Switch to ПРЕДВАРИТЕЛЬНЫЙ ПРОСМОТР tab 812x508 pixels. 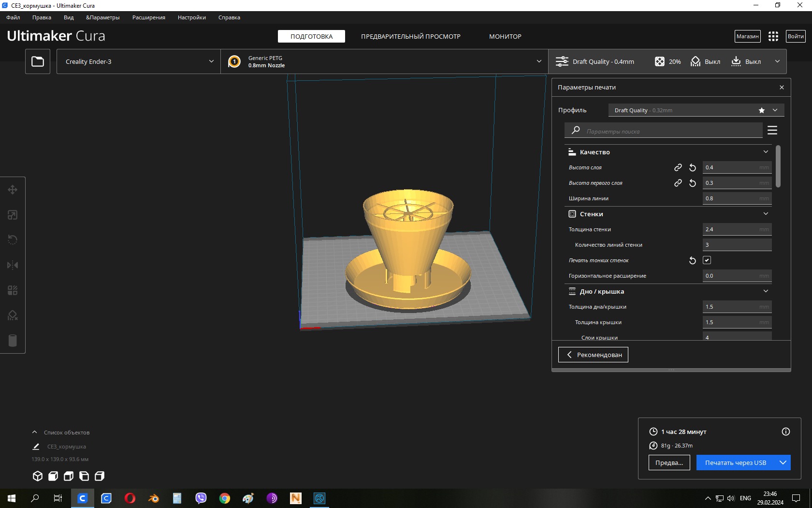[x=410, y=36]
